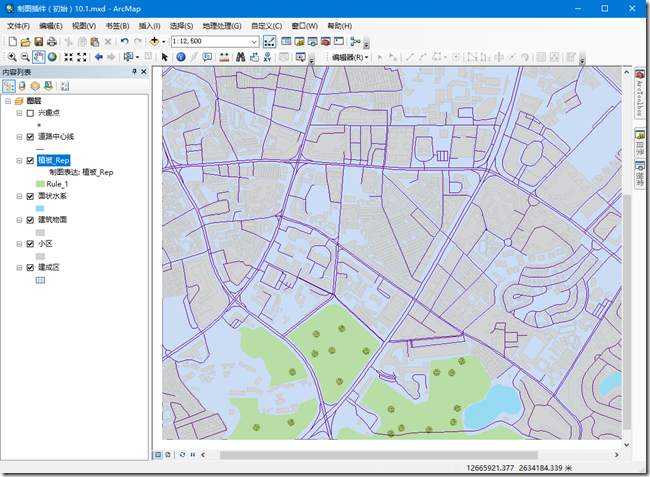
Task: Select the 植被_Rep layer name
Action: [54, 160]
